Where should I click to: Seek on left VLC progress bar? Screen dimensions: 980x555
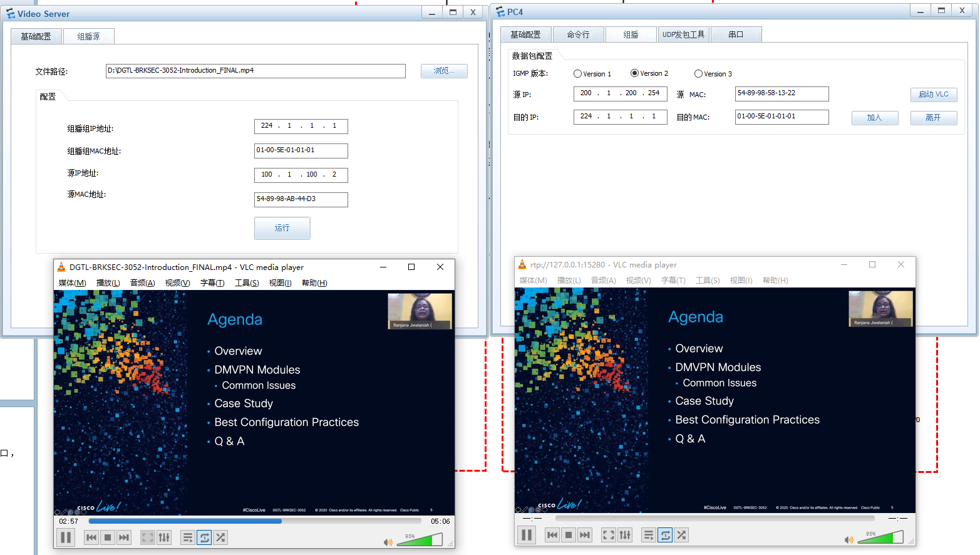pyautogui.click(x=255, y=521)
